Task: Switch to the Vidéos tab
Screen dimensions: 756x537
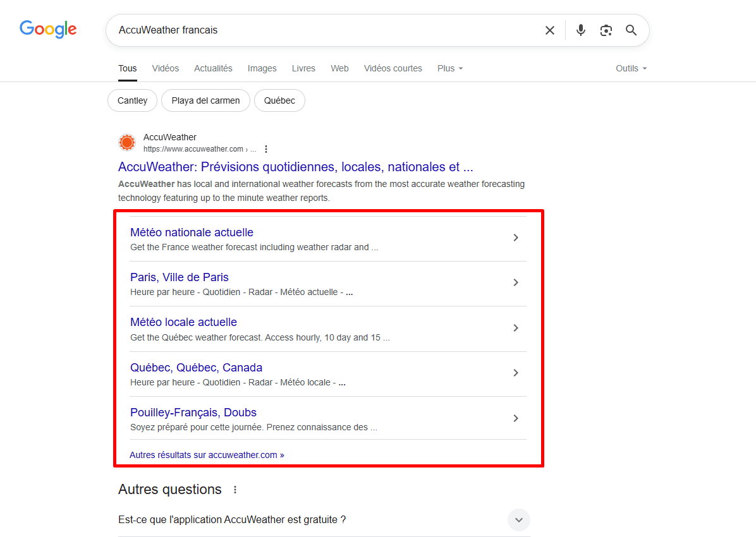Action: pos(166,68)
